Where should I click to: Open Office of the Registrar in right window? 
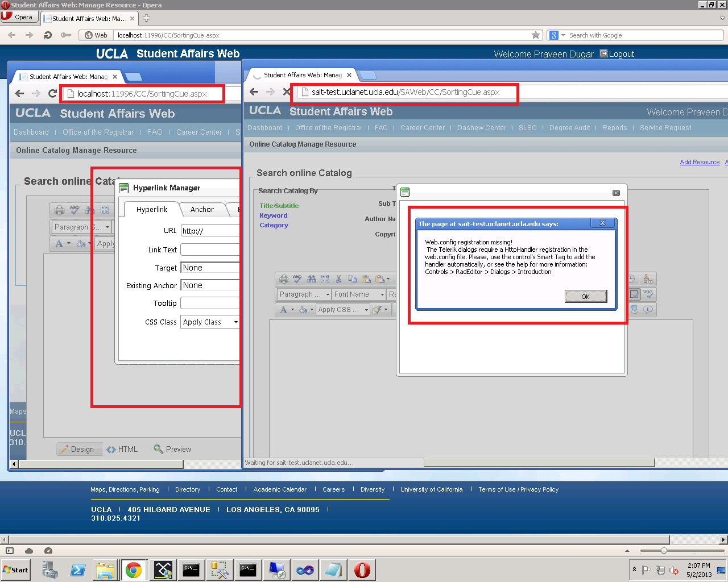point(329,128)
